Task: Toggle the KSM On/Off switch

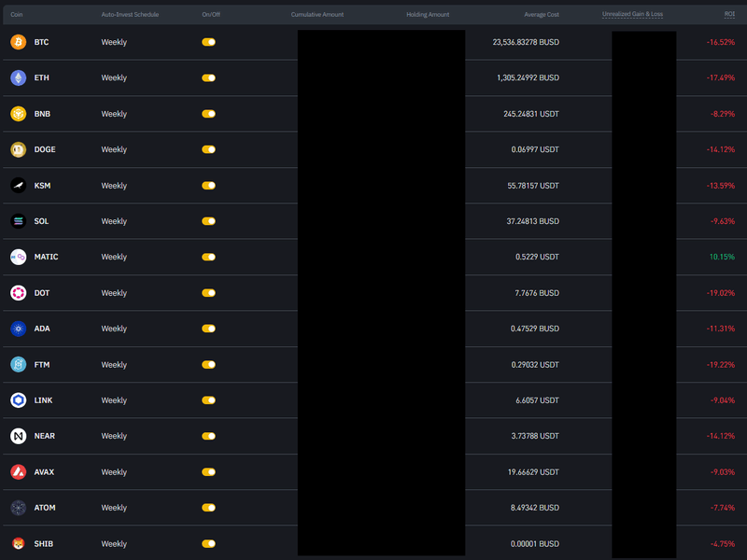Action: point(208,185)
